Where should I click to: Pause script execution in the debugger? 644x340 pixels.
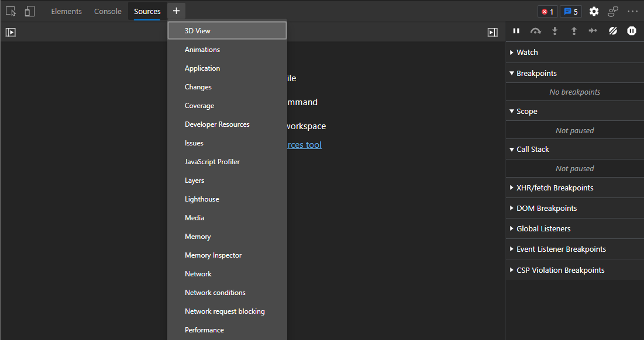coord(516,31)
